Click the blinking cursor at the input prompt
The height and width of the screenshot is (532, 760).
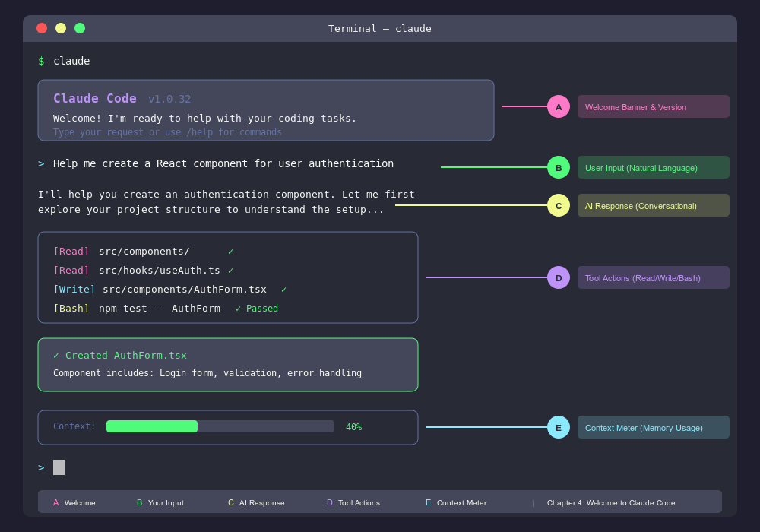tap(59, 467)
